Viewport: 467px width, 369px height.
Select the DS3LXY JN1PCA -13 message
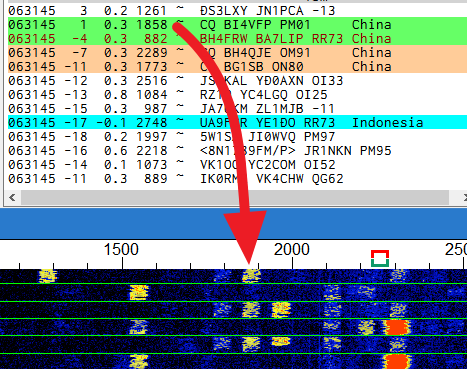coord(237,11)
